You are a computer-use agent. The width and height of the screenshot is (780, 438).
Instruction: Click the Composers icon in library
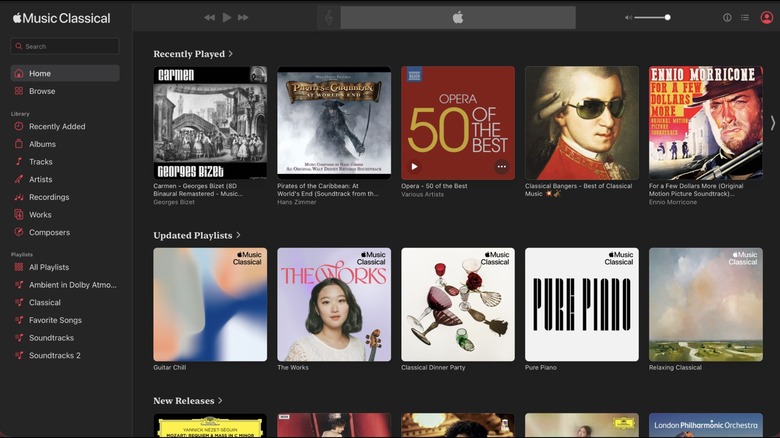19,232
